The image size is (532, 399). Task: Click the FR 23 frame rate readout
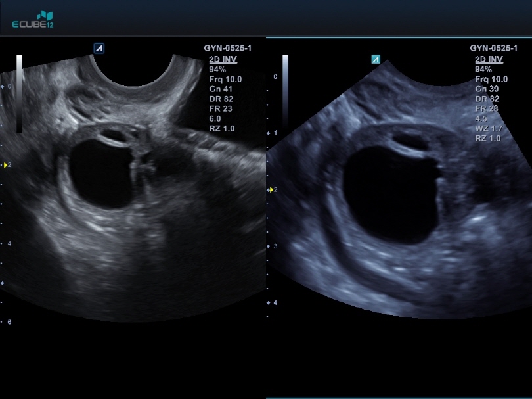pos(221,108)
